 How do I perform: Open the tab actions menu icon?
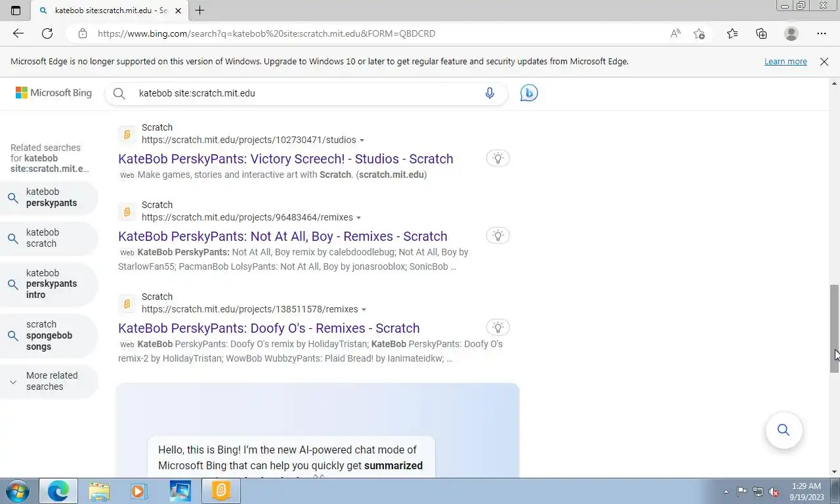(16, 10)
